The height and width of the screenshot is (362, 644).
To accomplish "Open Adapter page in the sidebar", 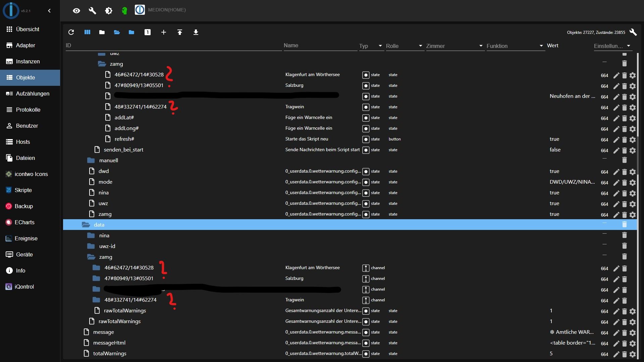I will click(30, 45).
